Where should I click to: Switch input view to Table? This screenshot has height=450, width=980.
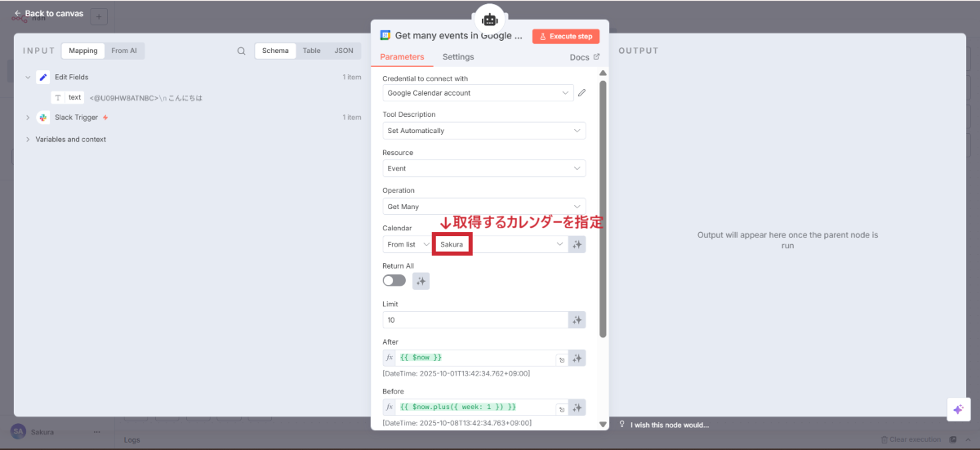point(312,51)
